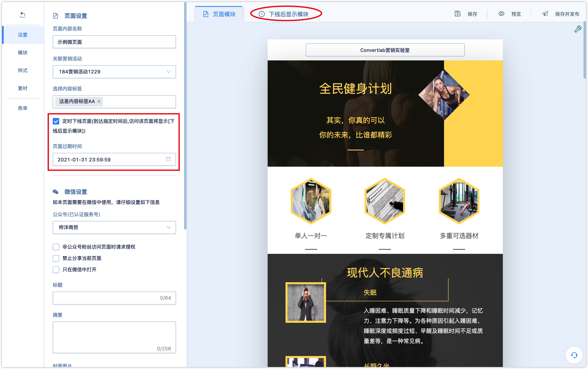
Task: Open the 模块 sidebar section
Action: (23, 53)
